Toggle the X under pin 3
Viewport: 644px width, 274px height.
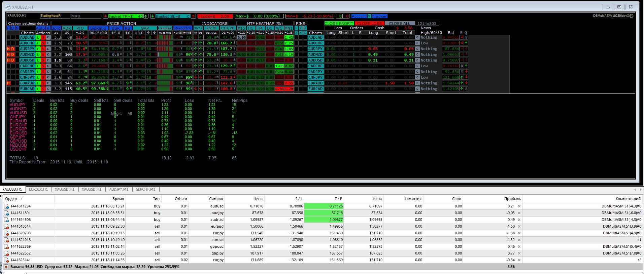coord(305,33)
